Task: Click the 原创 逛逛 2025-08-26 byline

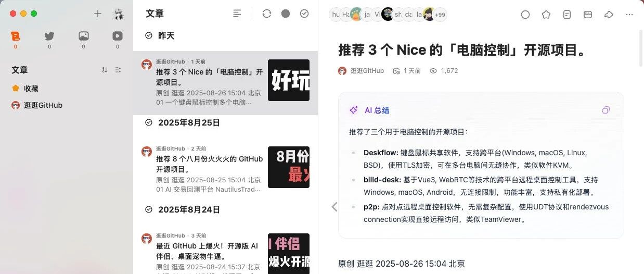Action: (401, 264)
